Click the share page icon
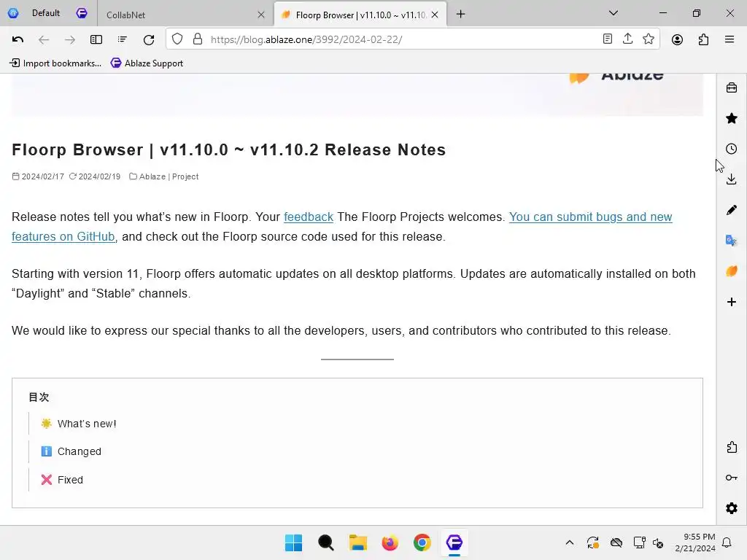Image resolution: width=747 pixels, height=560 pixels. click(628, 39)
